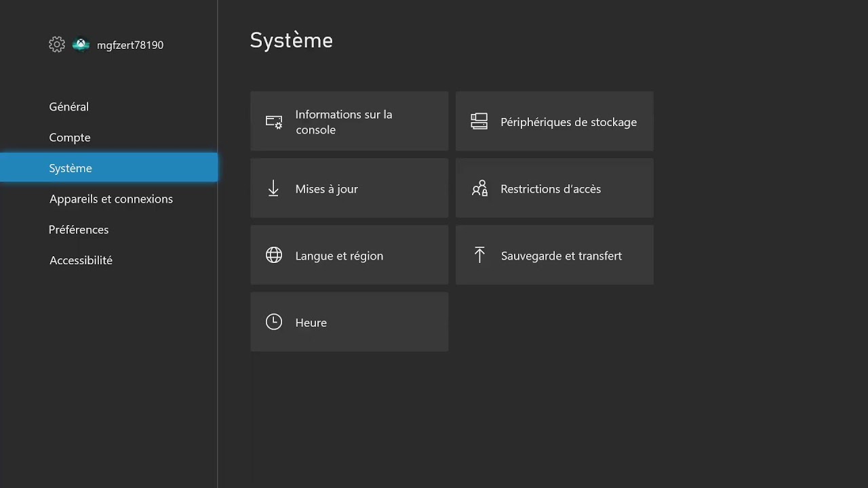Screen dimensions: 868x488
Task: Click the globe language icon
Action: pyautogui.click(x=274, y=256)
